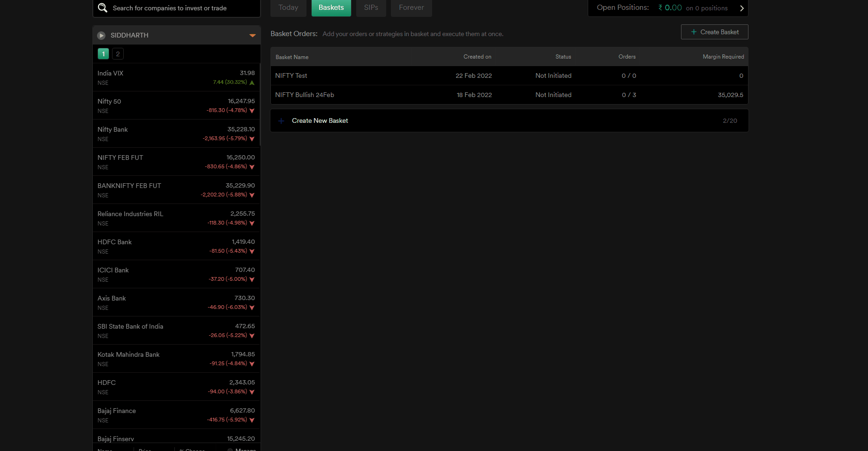This screenshot has width=868, height=451.
Task: Click the play icon beside SIDDHARTH
Action: point(101,36)
